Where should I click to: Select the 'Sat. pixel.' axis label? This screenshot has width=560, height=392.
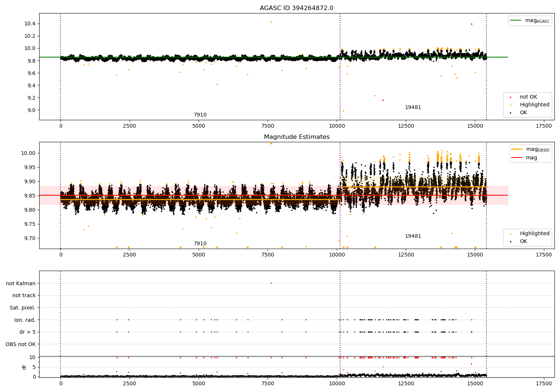pyautogui.click(x=22, y=308)
